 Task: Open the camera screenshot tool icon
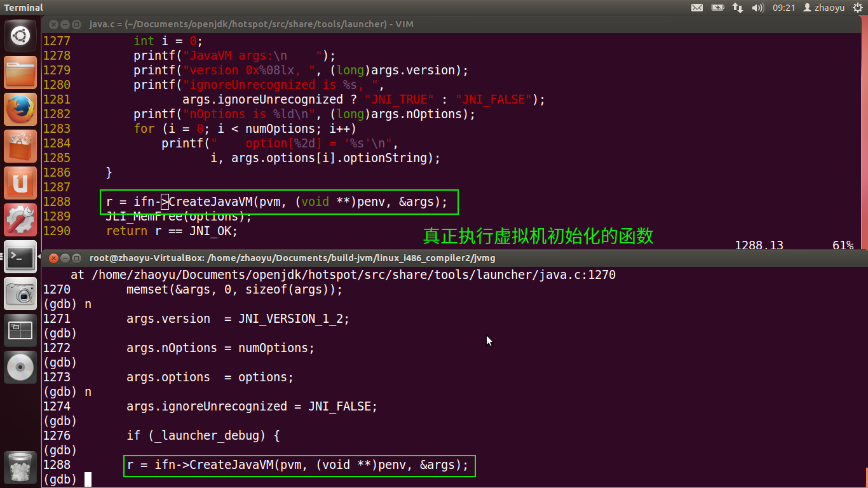pyautogui.click(x=20, y=294)
